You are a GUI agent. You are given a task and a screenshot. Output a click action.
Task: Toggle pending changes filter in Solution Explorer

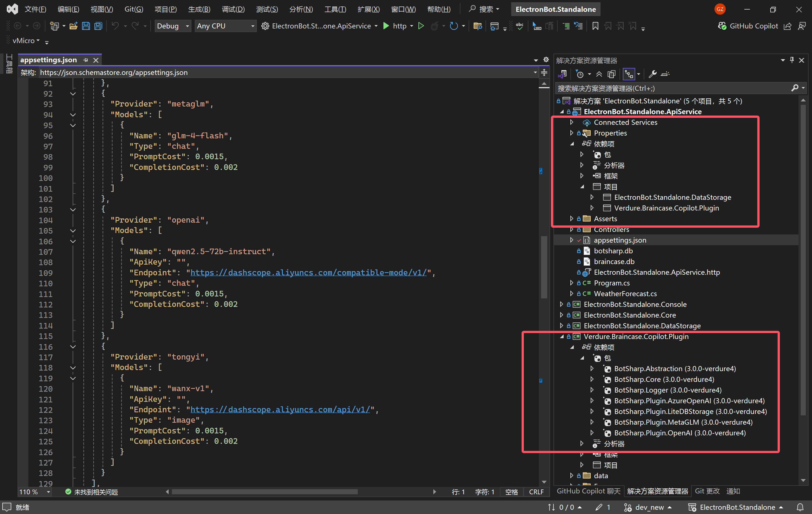tap(580, 74)
